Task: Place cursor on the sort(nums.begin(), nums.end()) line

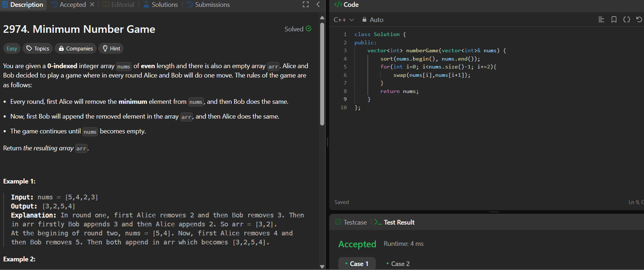Action: [x=429, y=58]
